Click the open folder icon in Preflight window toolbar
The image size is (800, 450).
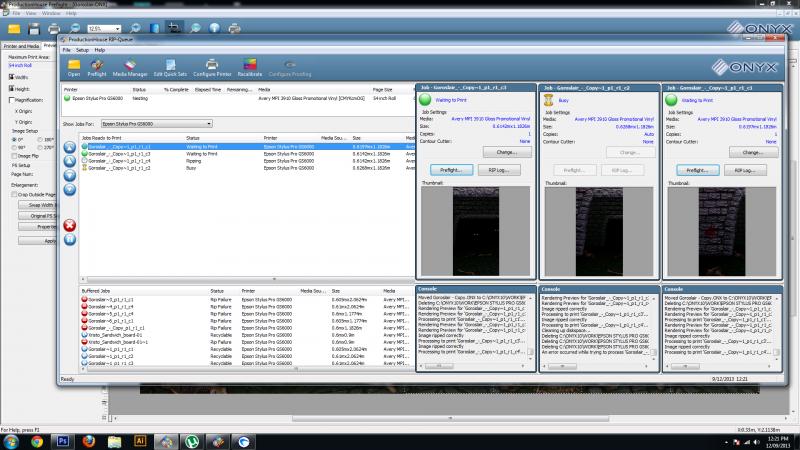coord(14,29)
